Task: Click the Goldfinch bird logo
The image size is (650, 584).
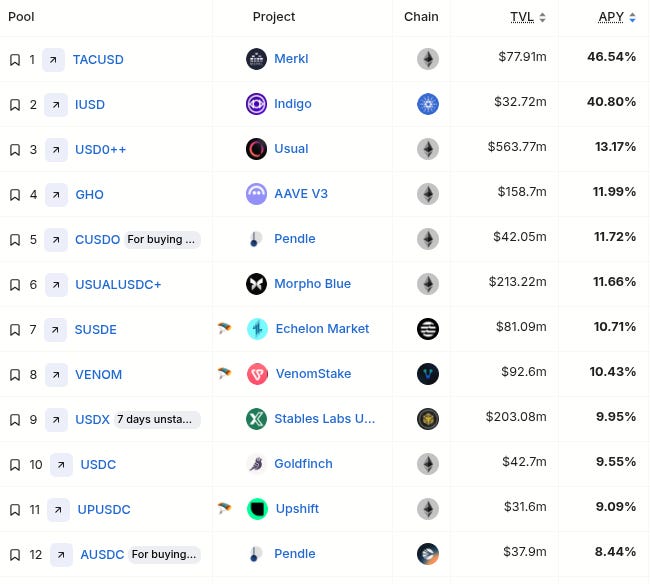Action: 256,464
